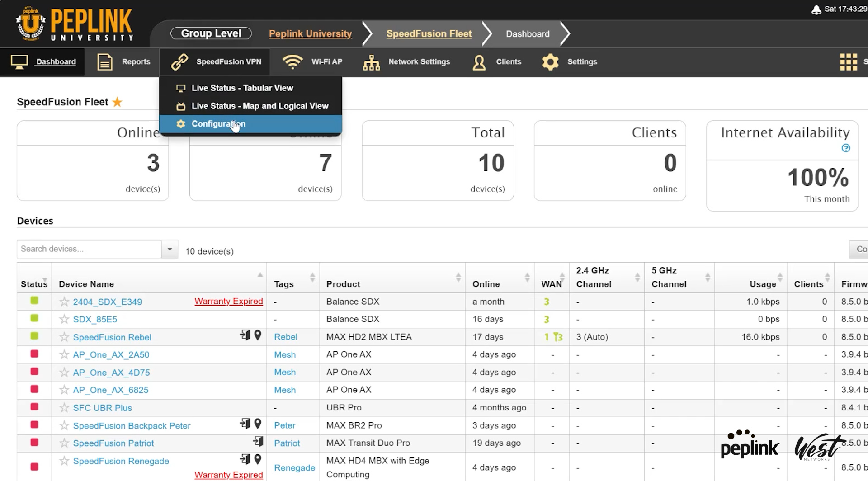Toggle the favorite star next to SDX_85E5
The image size is (868, 481).
63,319
